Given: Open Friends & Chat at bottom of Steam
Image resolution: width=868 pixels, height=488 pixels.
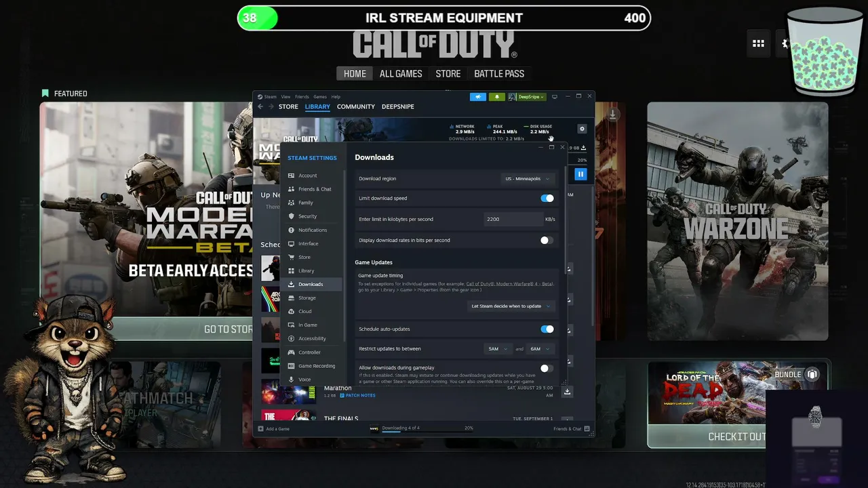Looking at the screenshot, I should coord(572,428).
